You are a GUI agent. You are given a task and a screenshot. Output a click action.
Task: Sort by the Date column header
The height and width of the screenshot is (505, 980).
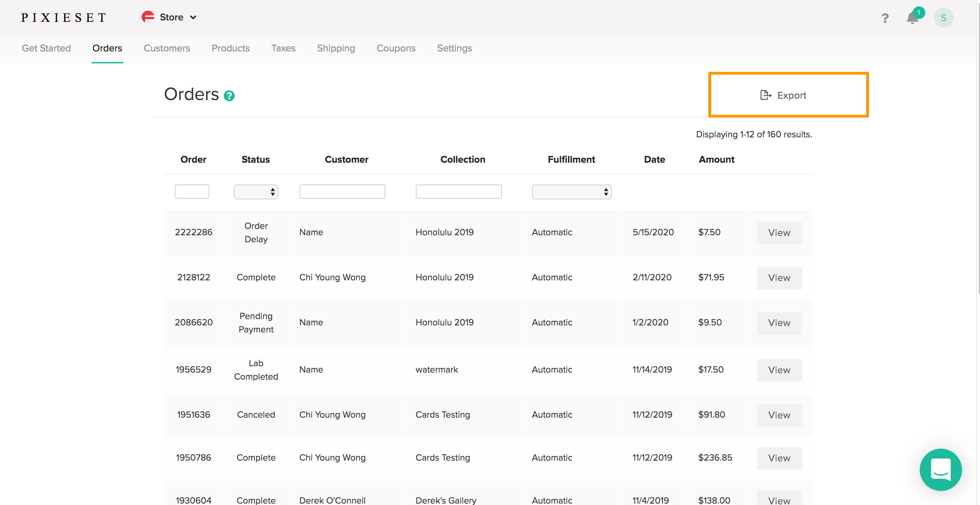tap(654, 159)
